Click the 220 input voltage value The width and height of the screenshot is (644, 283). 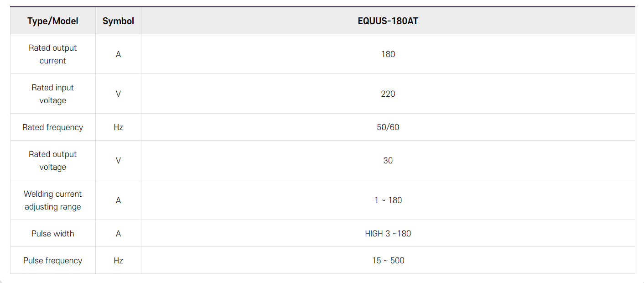[x=388, y=94]
